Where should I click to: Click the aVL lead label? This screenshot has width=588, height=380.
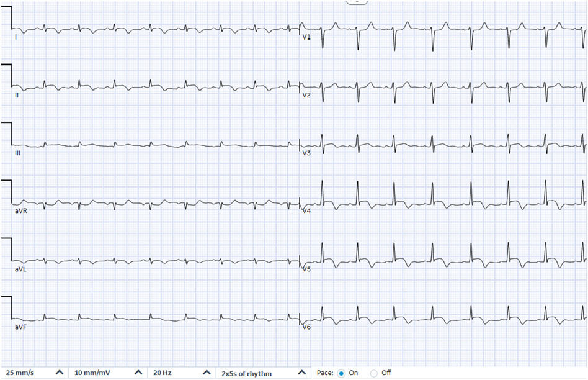click(20, 269)
